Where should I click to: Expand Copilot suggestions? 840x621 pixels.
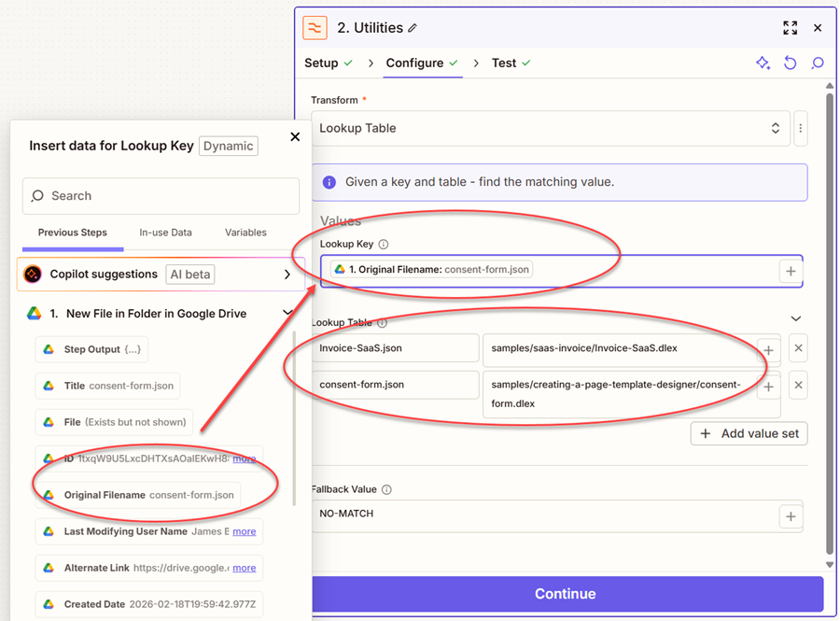287,275
